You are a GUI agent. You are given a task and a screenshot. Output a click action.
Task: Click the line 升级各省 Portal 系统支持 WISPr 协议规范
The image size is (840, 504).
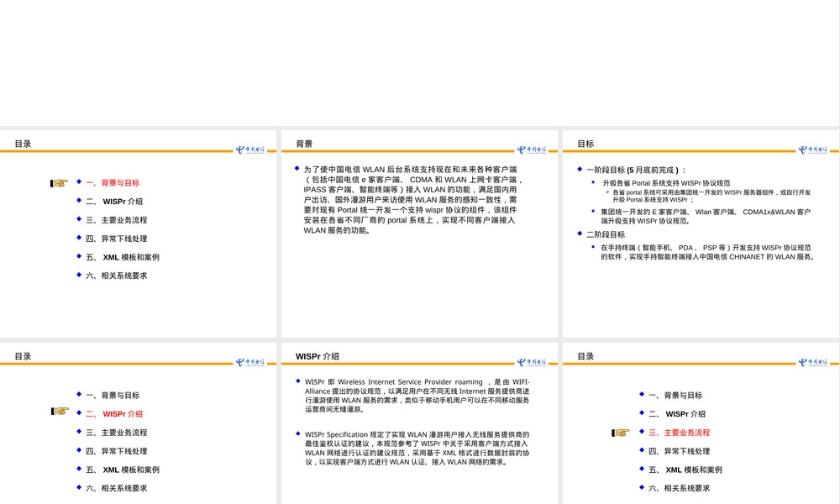[666, 183]
